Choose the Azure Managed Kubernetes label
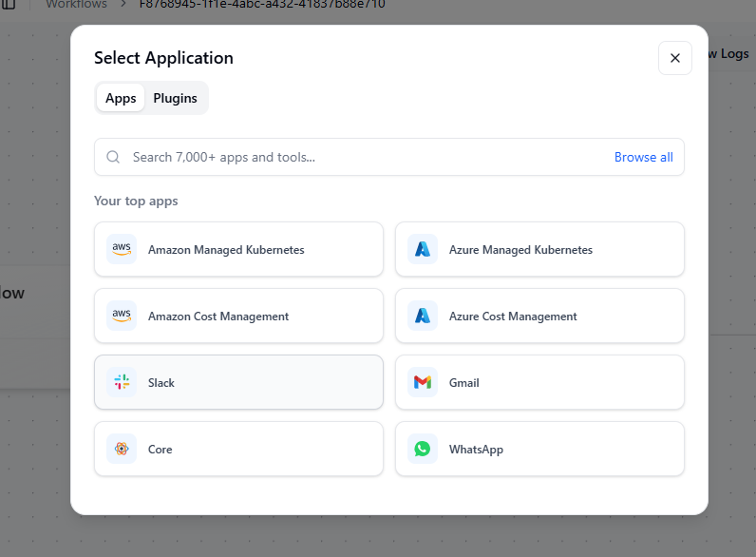Screen dimensions: 756x557 [x=520, y=249]
